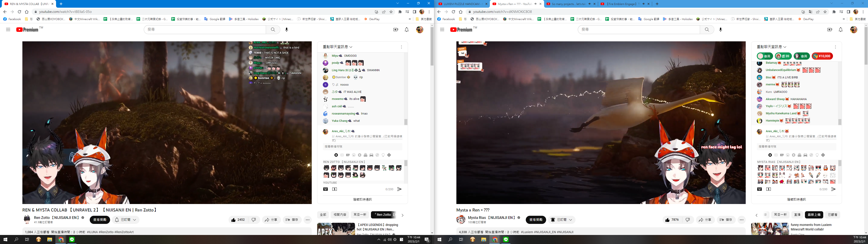The image size is (868, 244).
Task: Open new tab in right browser
Action: pos(657,4)
